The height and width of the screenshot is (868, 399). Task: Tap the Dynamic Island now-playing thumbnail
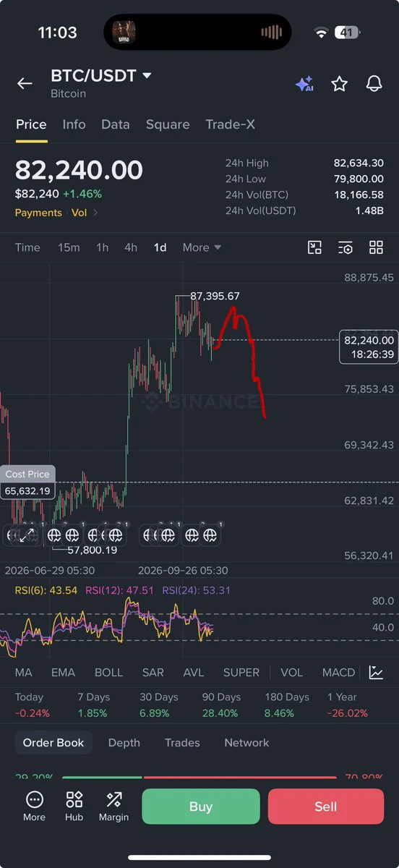(123, 32)
